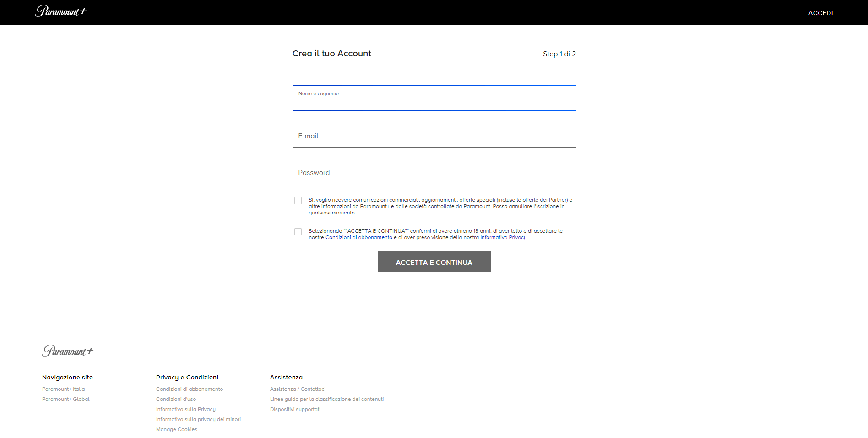Enable the commercial communications checkbox
Image resolution: width=868 pixels, height=438 pixels.
(298, 201)
